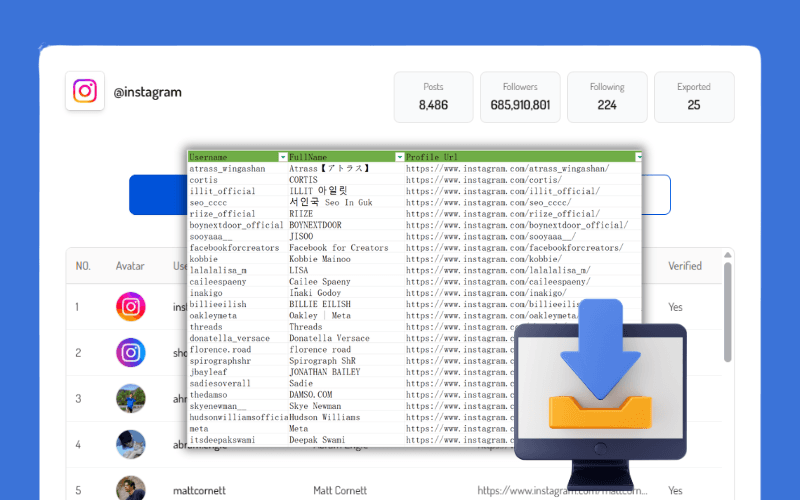This screenshot has width=800, height=500.
Task: Click the FullName header in the spreadsheet
Action: click(x=308, y=157)
